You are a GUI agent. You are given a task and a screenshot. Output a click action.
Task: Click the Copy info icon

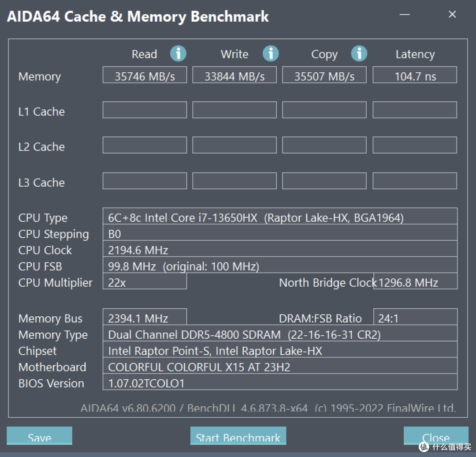click(359, 53)
